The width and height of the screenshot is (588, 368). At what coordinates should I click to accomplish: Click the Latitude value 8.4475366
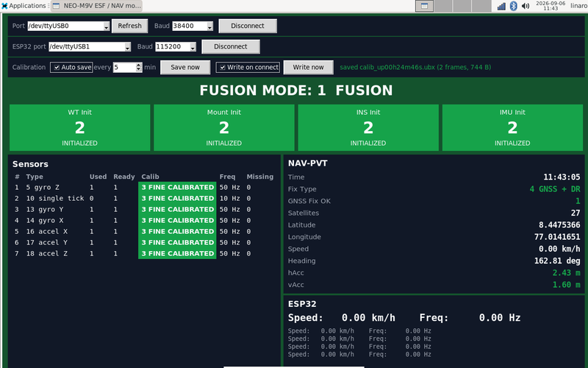(559, 225)
